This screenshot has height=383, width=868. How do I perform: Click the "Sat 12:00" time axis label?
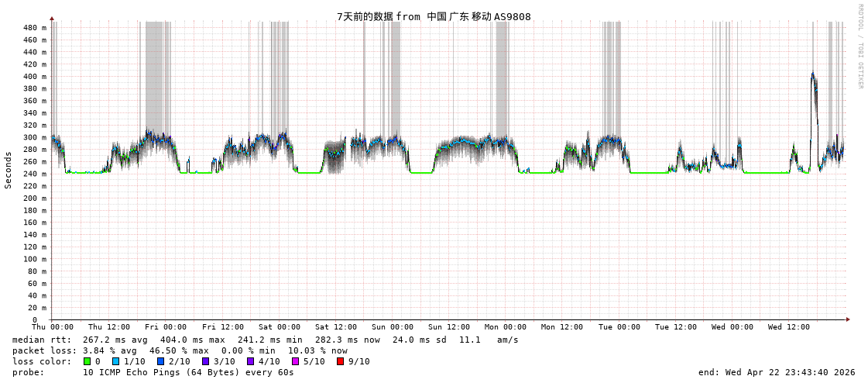pos(337,327)
